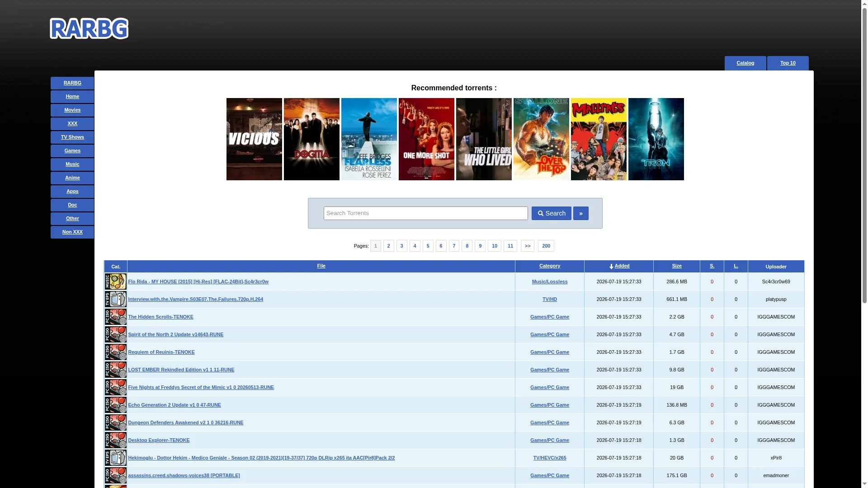
Task: Click uploader name Sc4r3cr0w69
Action: [776, 282]
